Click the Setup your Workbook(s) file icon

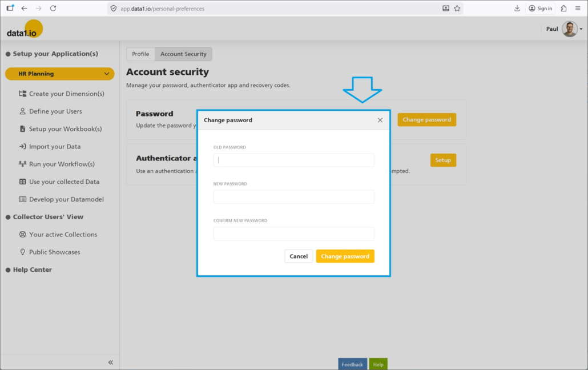23,129
